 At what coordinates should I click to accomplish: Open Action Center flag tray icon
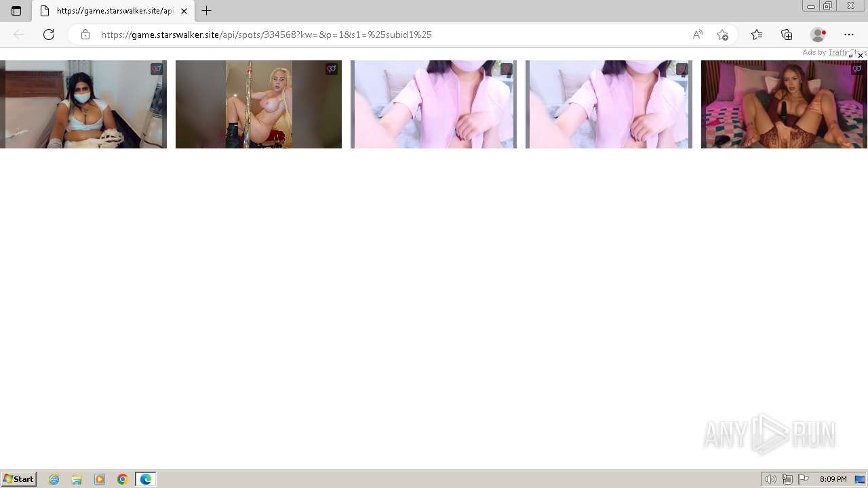click(804, 479)
